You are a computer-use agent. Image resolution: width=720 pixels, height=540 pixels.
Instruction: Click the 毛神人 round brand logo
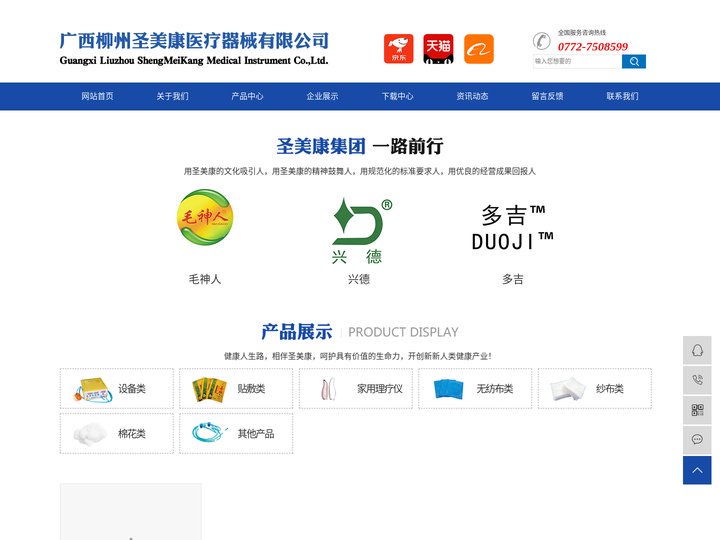point(205,217)
